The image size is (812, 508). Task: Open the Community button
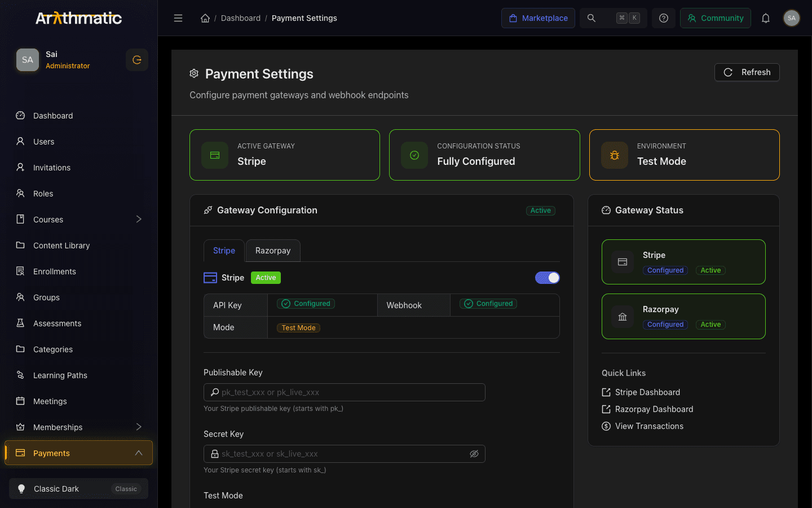tap(715, 18)
